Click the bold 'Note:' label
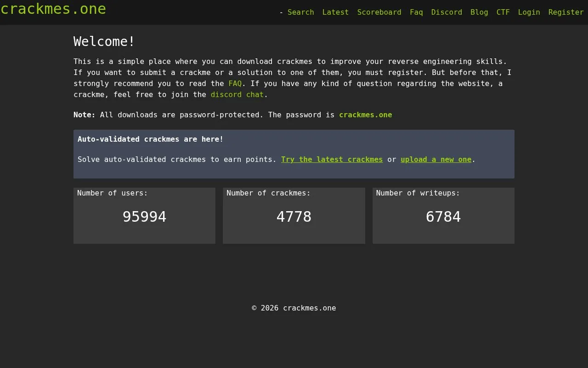 coord(85,115)
